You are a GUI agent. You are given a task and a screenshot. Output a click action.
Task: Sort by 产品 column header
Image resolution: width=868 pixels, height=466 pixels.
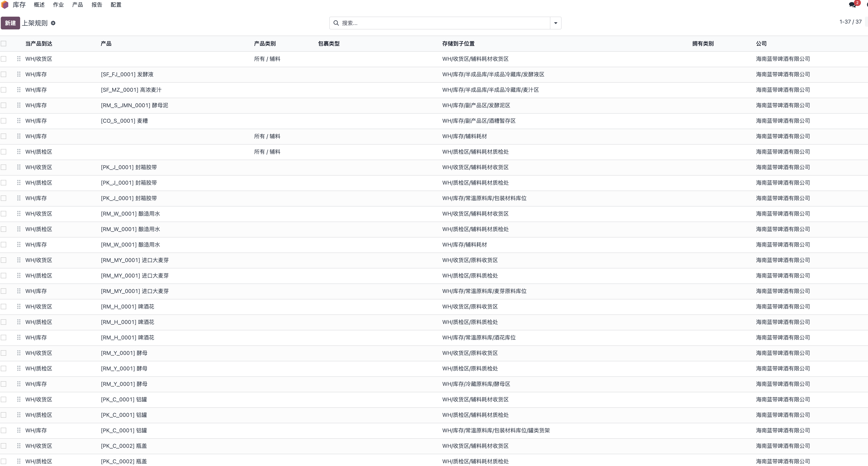(106, 44)
